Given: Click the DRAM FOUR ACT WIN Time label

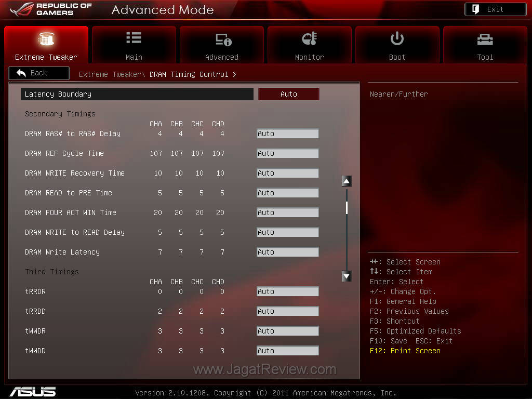Looking at the screenshot, I should point(71,212).
